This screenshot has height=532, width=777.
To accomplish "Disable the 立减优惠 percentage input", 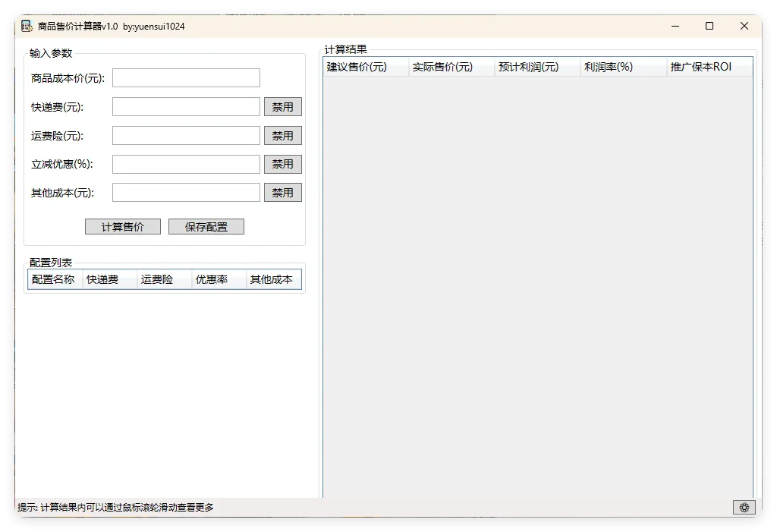I will pos(282,164).
